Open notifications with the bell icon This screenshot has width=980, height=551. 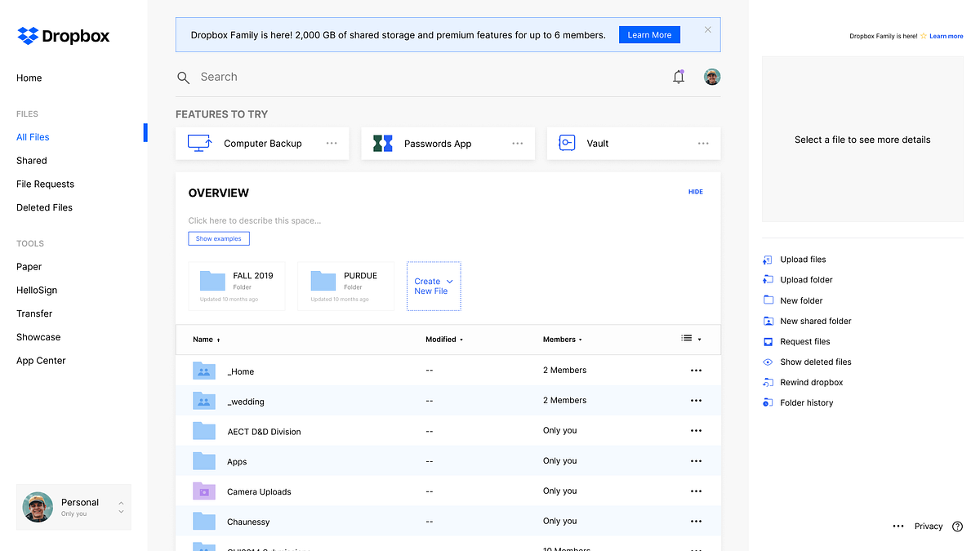[x=678, y=76]
